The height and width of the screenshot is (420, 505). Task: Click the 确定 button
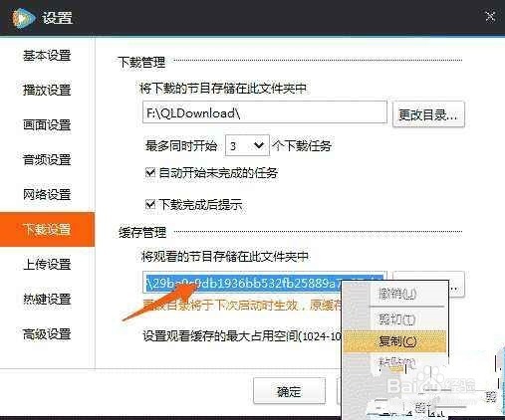click(289, 391)
